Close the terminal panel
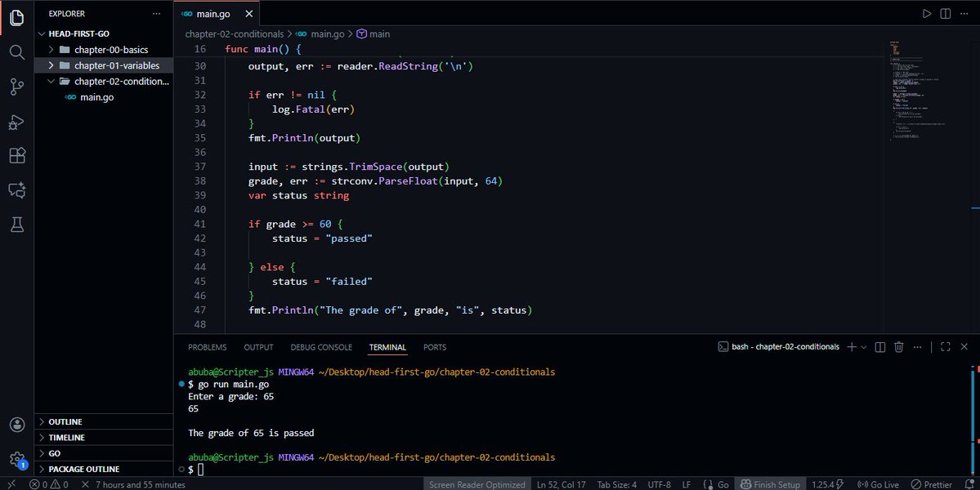Image resolution: width=980 pixels, height=490 pixels. tap(964, 346)
